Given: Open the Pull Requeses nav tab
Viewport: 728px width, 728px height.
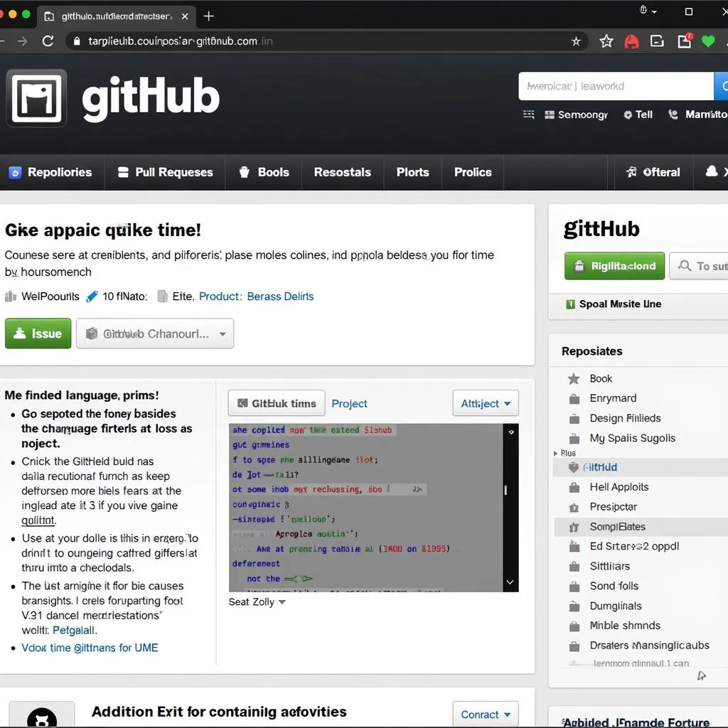Looking at the screenshot, I should (x=165, y=172).
